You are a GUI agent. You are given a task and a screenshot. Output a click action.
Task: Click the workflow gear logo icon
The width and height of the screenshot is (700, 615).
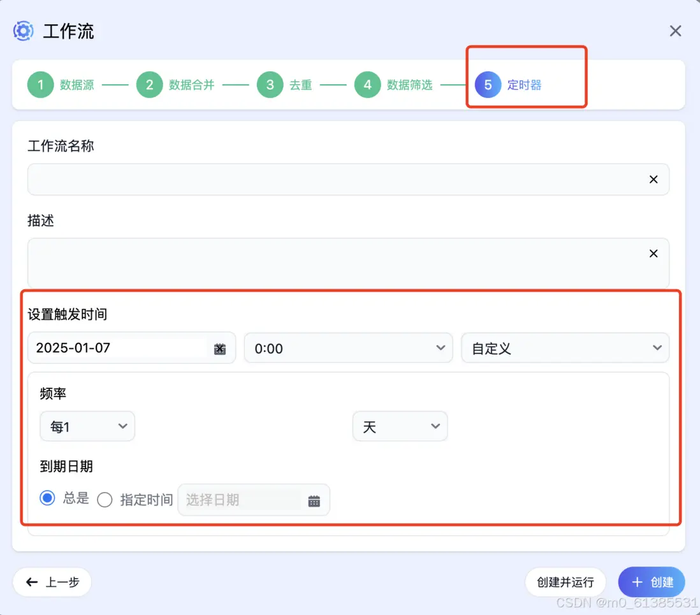pyautogui.click(x=23, y=31)
